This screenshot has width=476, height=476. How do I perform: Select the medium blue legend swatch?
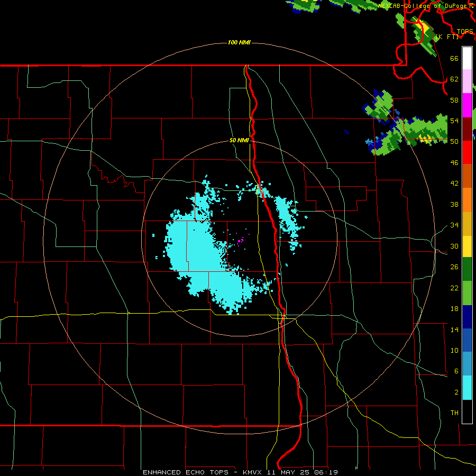click(467, 340)
